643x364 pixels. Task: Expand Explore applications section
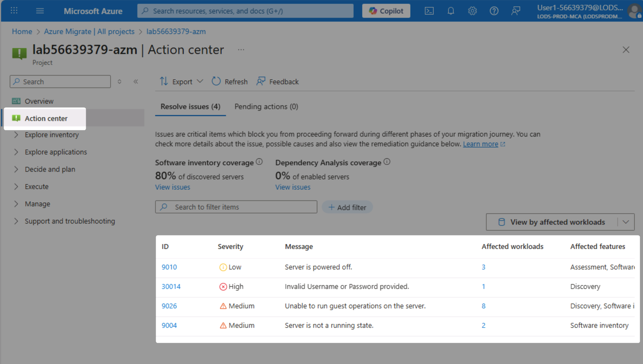16,152
